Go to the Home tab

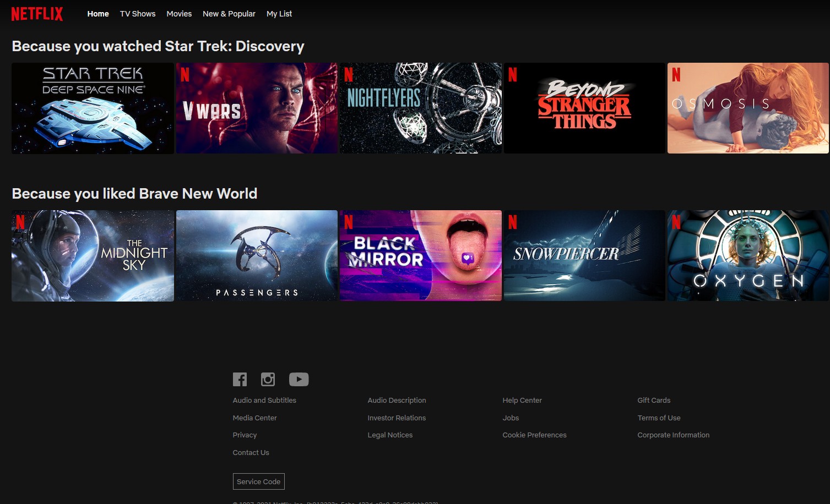[98, 14]
